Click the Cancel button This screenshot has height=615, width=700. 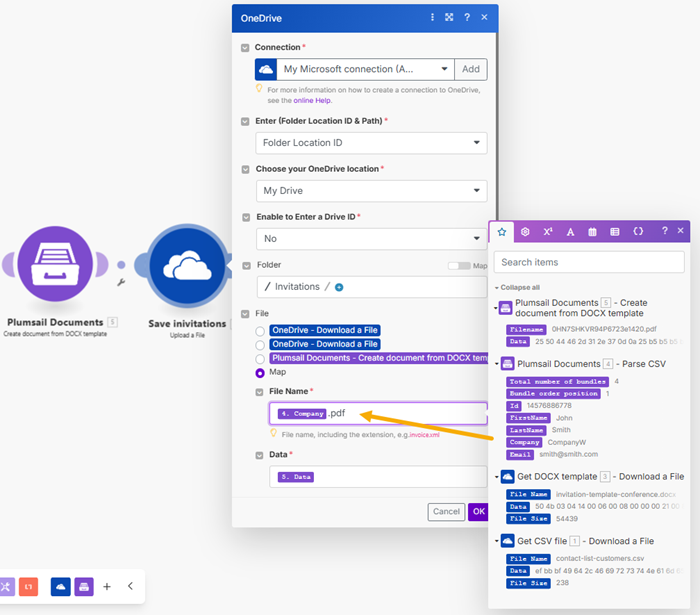click(x=446, y=511)
